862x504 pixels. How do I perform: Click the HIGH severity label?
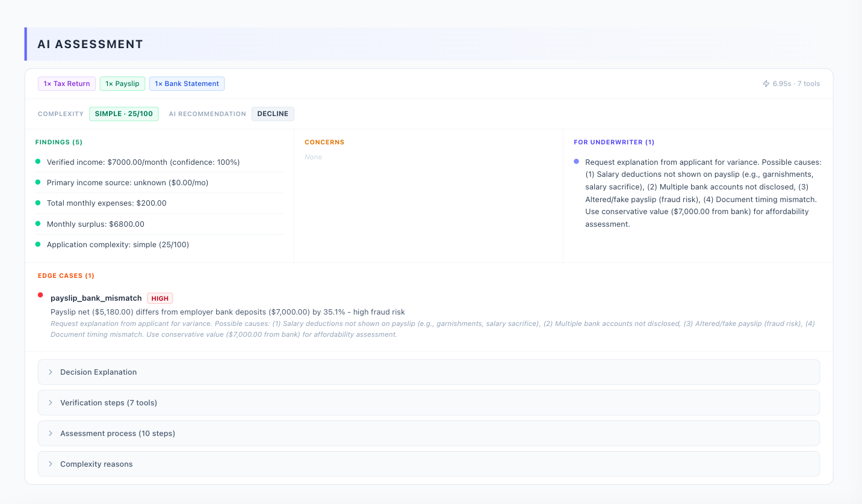click(160, 298)
